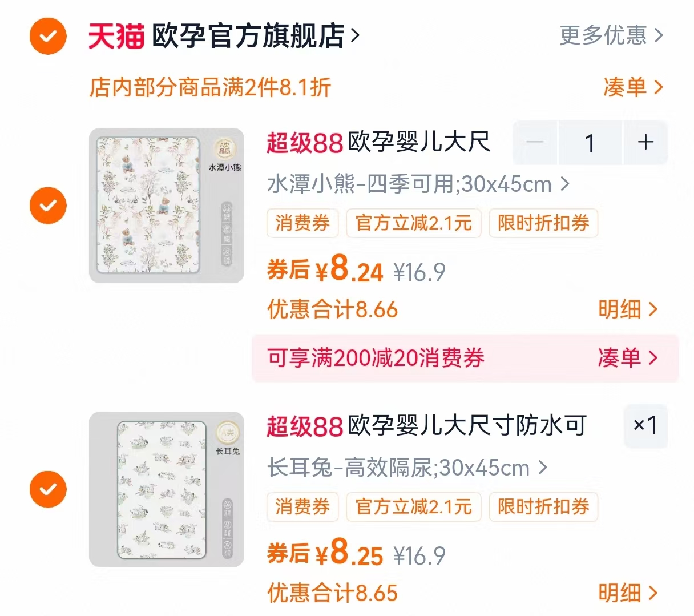Click the decrease quantity minus icon
This screenshot has width=694, height=616.
tap(535, 143)
